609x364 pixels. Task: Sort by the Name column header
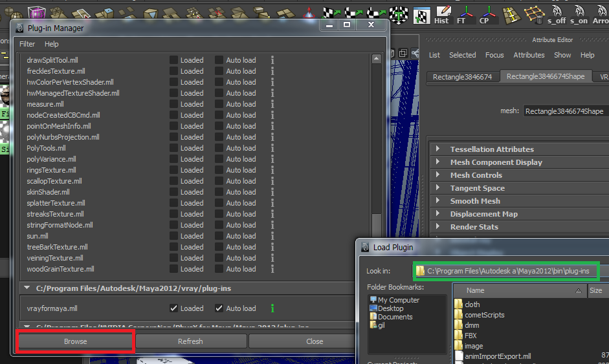point(520,290)
